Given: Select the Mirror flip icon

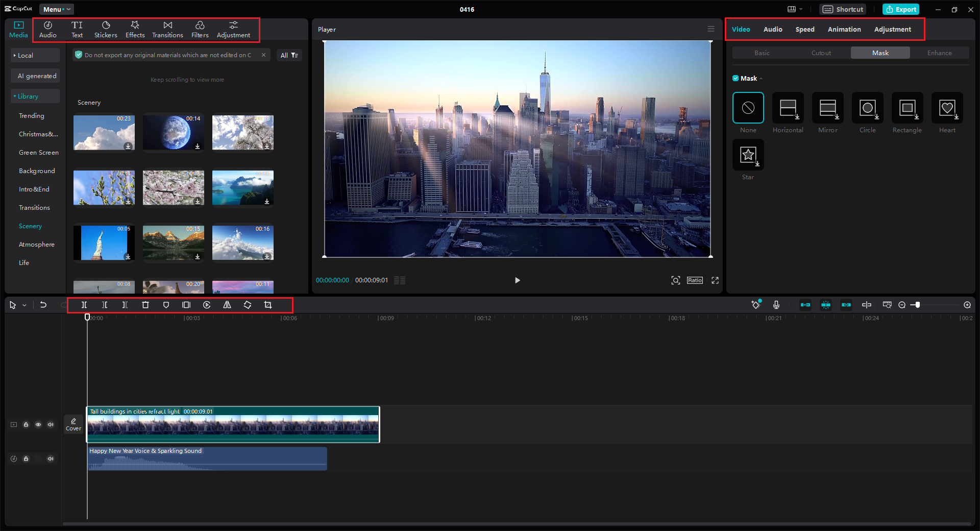Looking at the screenshot, I should (227, 305).
